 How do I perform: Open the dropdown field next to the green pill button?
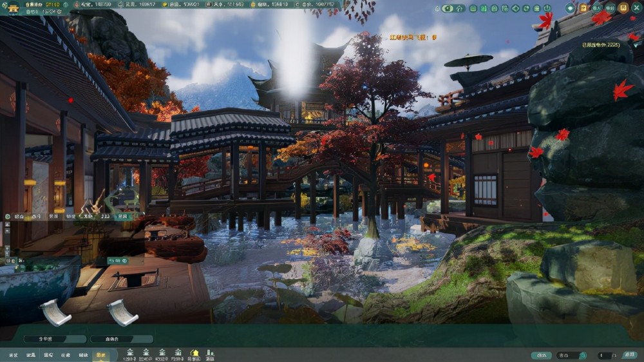[571, 356]
